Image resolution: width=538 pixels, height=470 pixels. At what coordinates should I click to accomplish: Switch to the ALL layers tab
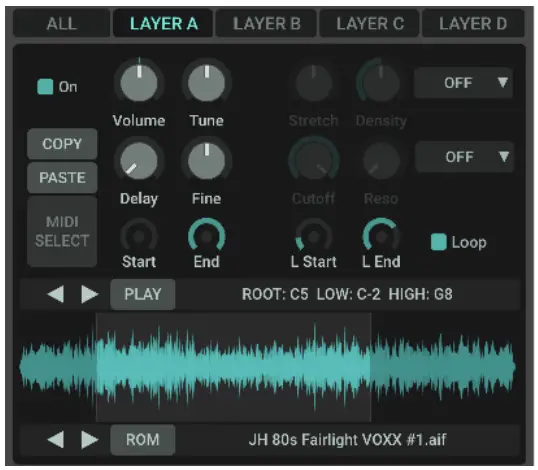[x=61, y=24]
